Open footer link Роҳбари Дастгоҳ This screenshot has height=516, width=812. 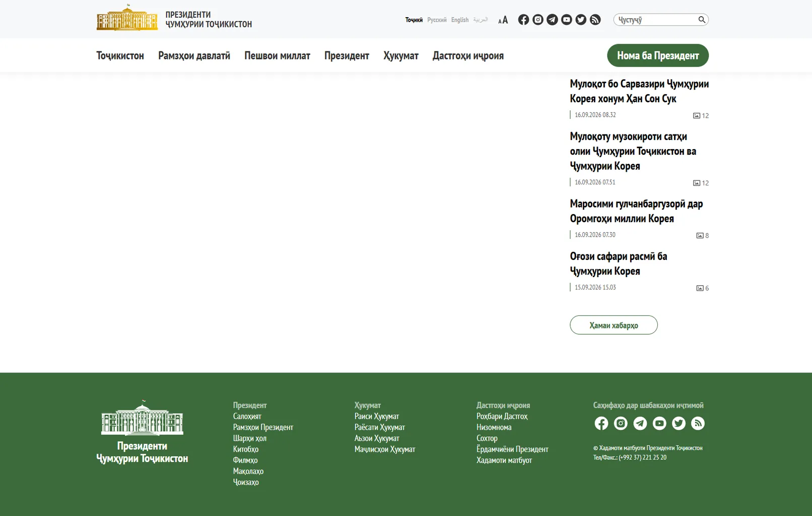pos(502,416)
